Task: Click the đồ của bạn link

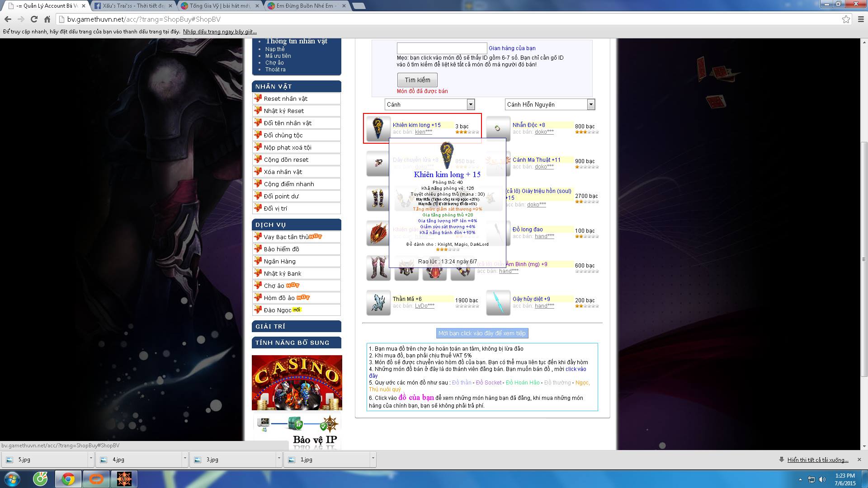Action: click(416, 398)
